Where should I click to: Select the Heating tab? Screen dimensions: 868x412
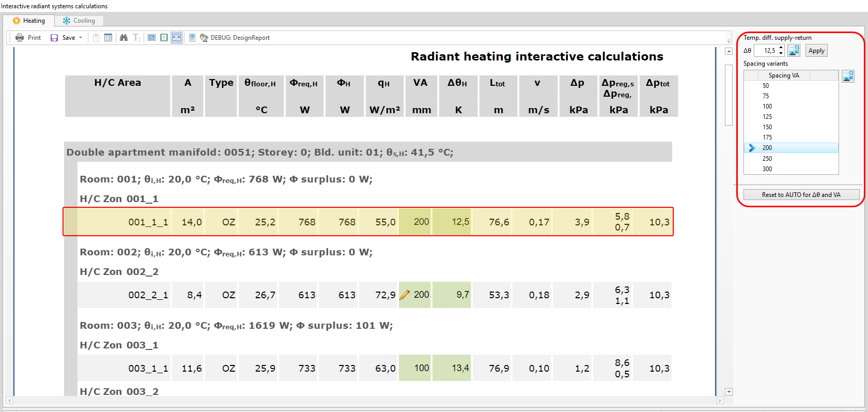coord(29,21)
